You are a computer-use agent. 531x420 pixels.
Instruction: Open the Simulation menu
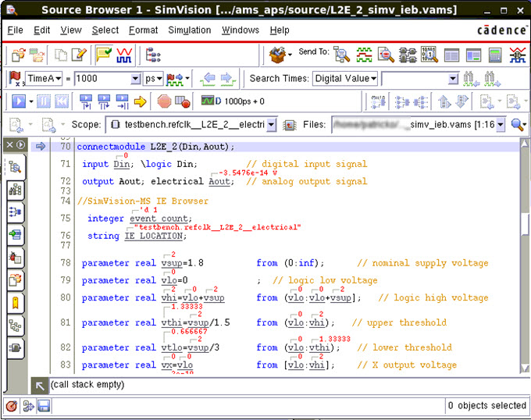point(189,30)
